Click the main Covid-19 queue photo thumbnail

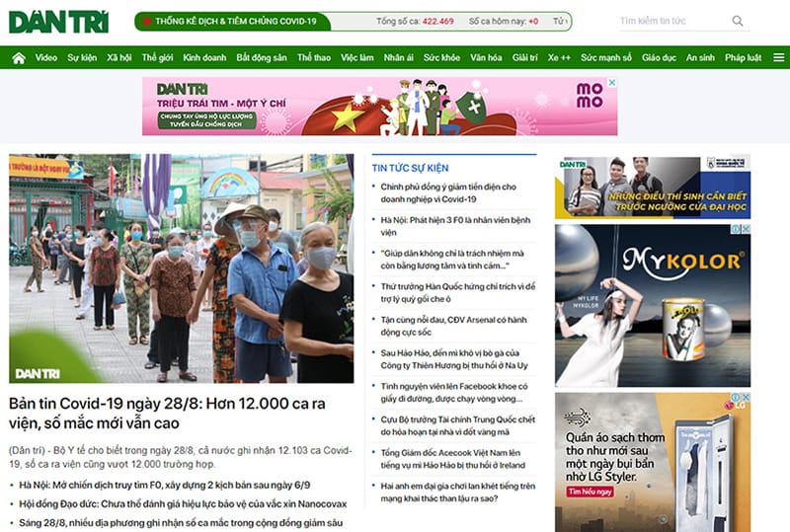point(181,267)
